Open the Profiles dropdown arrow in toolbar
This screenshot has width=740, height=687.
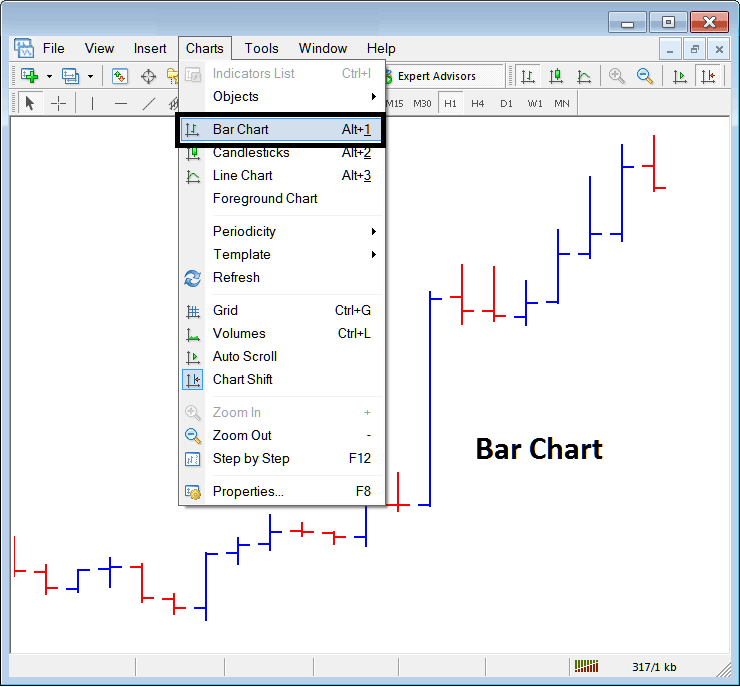[90, 76]
